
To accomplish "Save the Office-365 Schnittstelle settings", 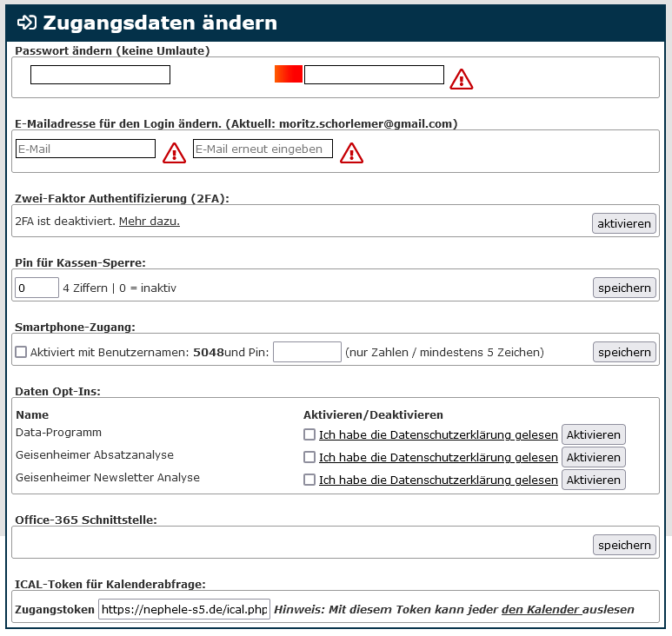I will tap(624, 545).
